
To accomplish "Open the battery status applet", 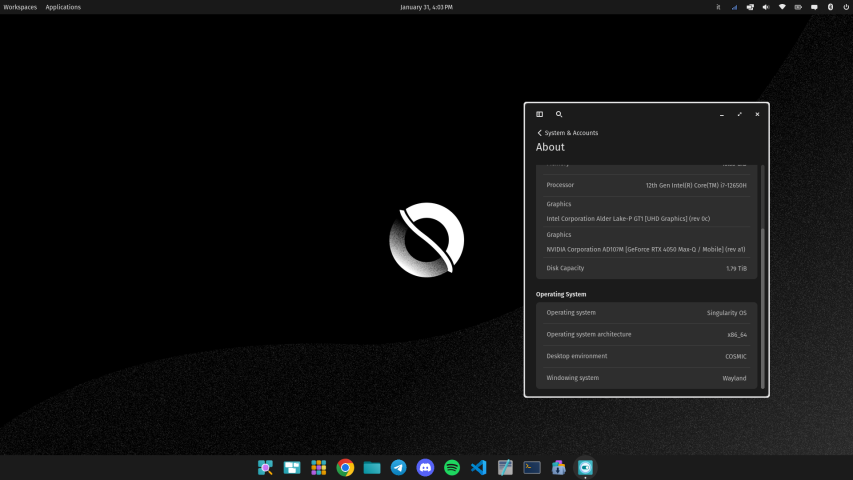I will [x=798, y=7].
